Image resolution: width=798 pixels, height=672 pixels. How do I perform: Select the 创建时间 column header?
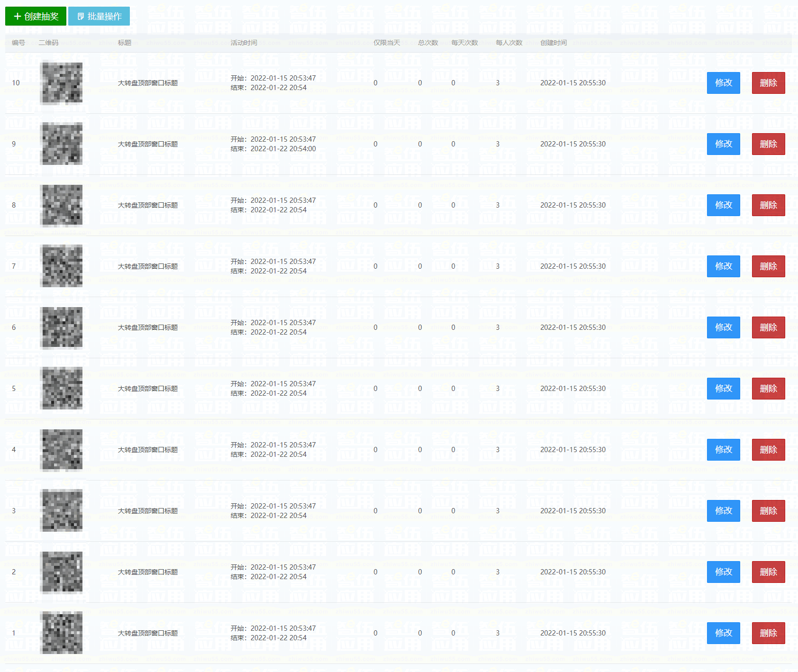click(x=553, y=43)
